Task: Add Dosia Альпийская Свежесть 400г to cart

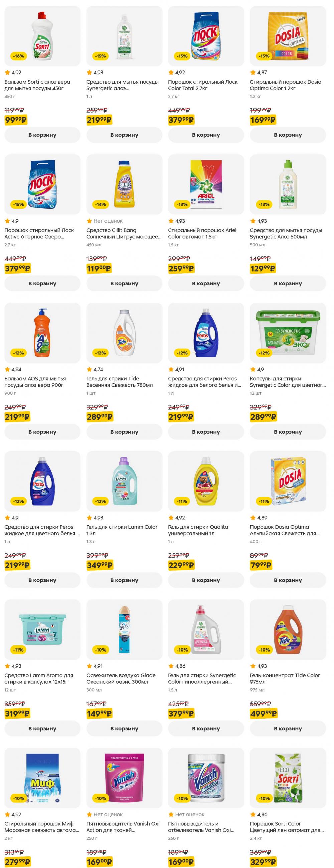Action: click(x=288, y=580)
